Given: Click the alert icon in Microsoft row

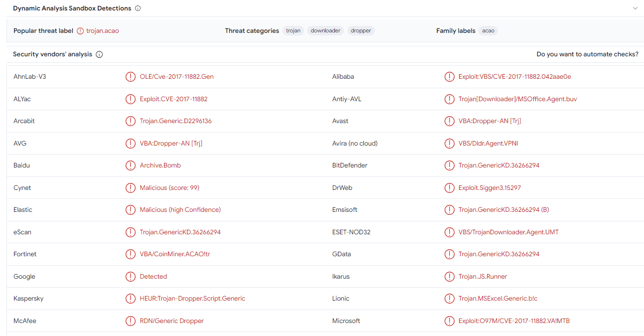Looking at the screenshot, I should click(x=449, y=321).
